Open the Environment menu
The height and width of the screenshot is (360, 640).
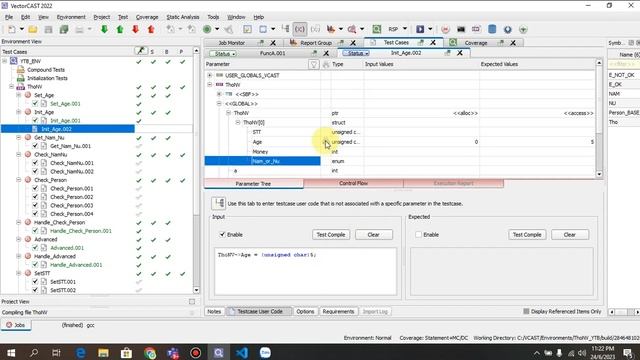coord(71,17)
